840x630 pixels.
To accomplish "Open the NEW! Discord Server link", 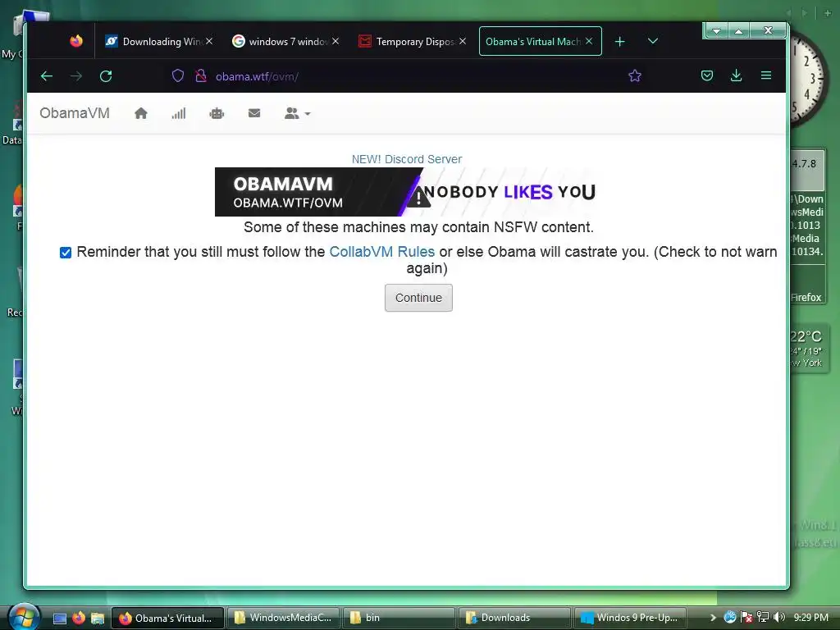I will pyautogui.click(x=407, y=159).
